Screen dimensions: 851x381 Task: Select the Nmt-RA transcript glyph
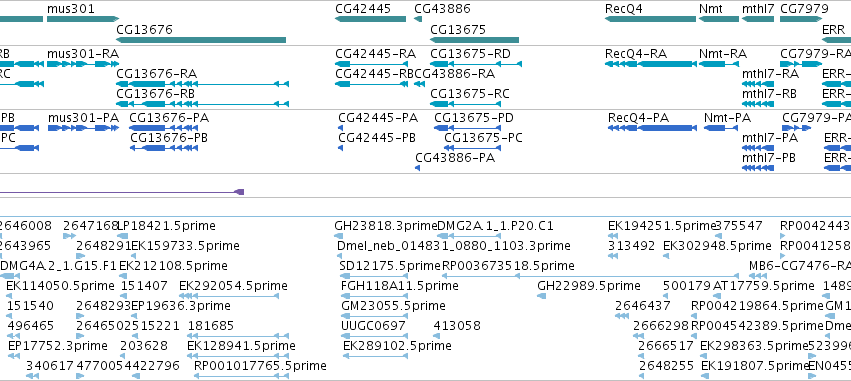tap(720, 64)
